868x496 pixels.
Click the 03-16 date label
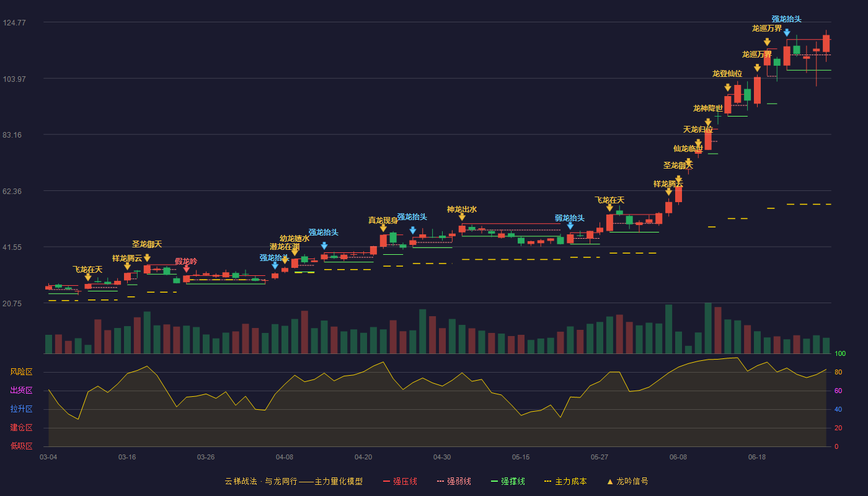click(x=127, y=457)
